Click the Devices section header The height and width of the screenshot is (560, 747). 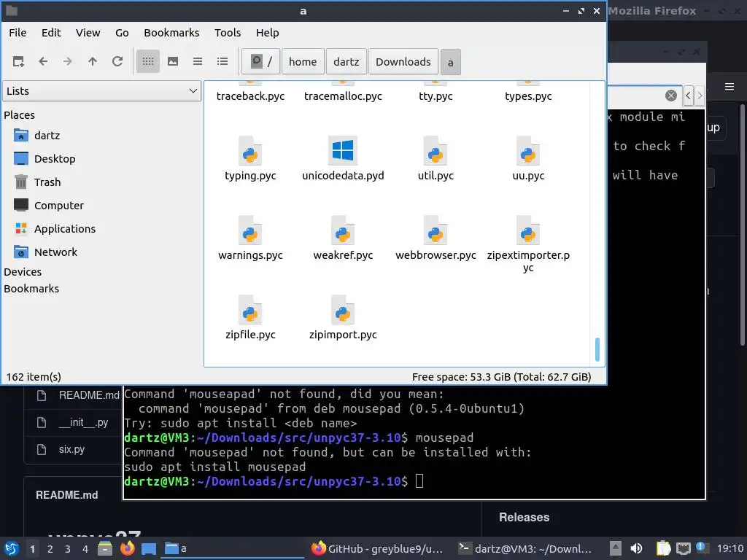point(23,272)
